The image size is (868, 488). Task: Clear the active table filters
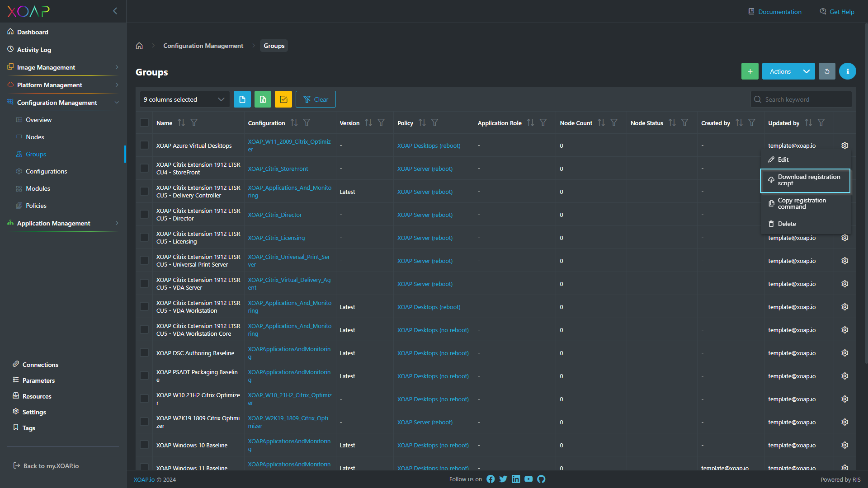316,99
